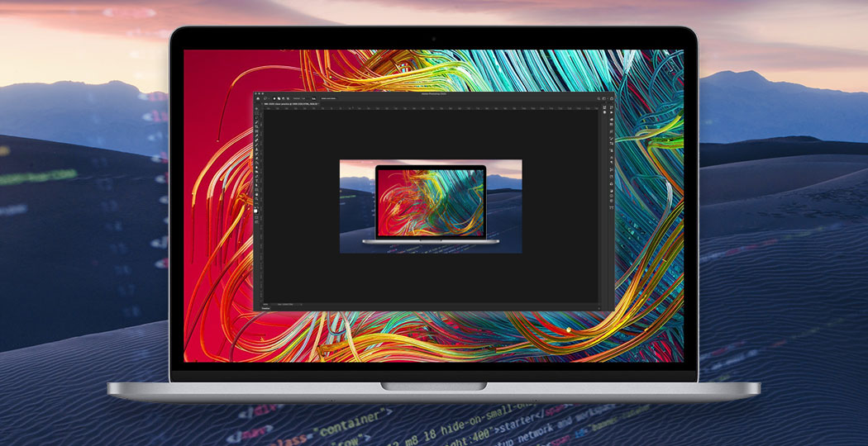The image size is (868, 446).
Task: Select the Move tool in Photoshop toolbar
Action: [256, 108]
